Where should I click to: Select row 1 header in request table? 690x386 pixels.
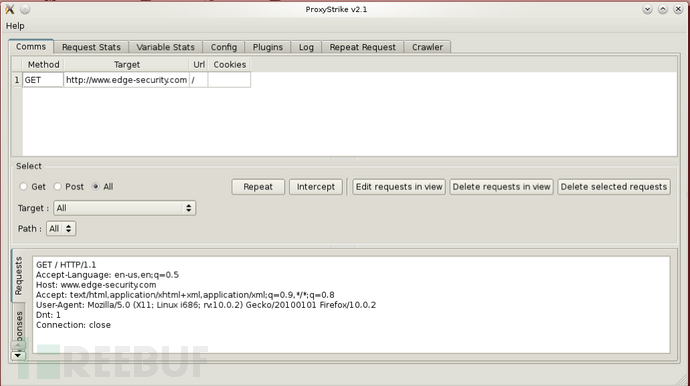tap(17, 80)
